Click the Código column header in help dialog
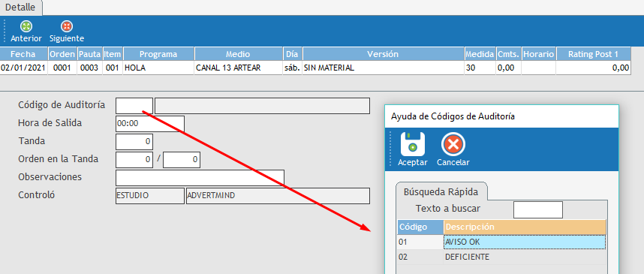 pyautogui.click(x=420, y=227)
